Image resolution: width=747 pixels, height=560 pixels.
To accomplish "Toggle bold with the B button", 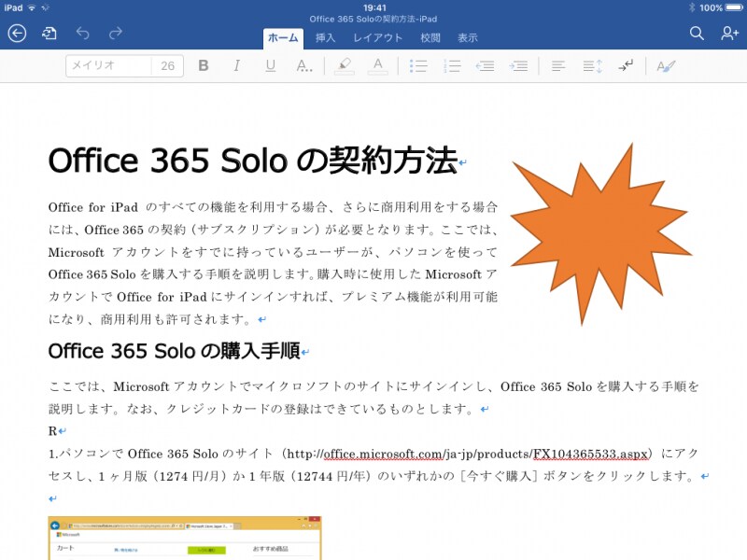I will [204, 65].
